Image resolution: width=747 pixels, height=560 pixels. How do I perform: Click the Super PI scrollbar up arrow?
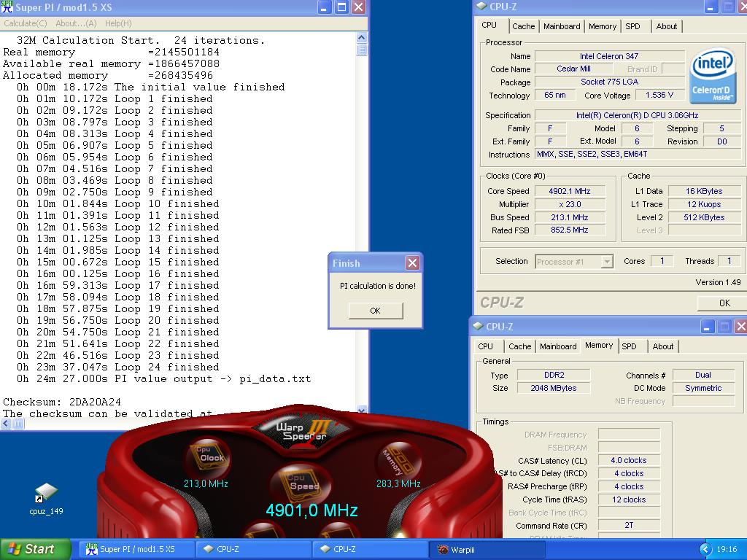(x=362, y=37)
